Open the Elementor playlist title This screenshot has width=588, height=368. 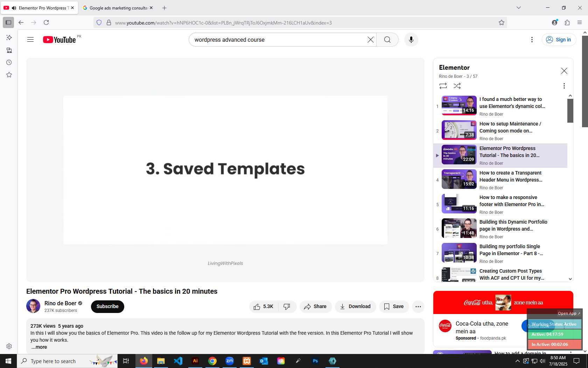[x=454, y=68]
